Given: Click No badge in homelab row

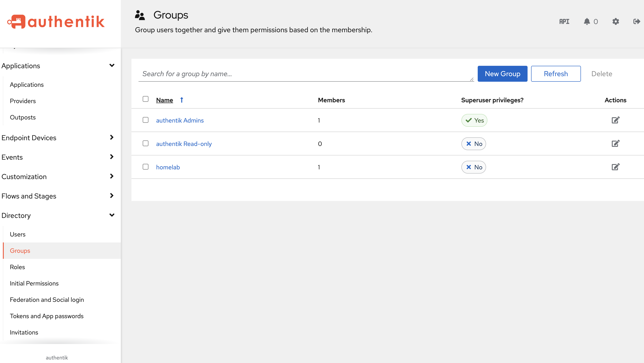Looking at the screenshot, I should (474, 167).
